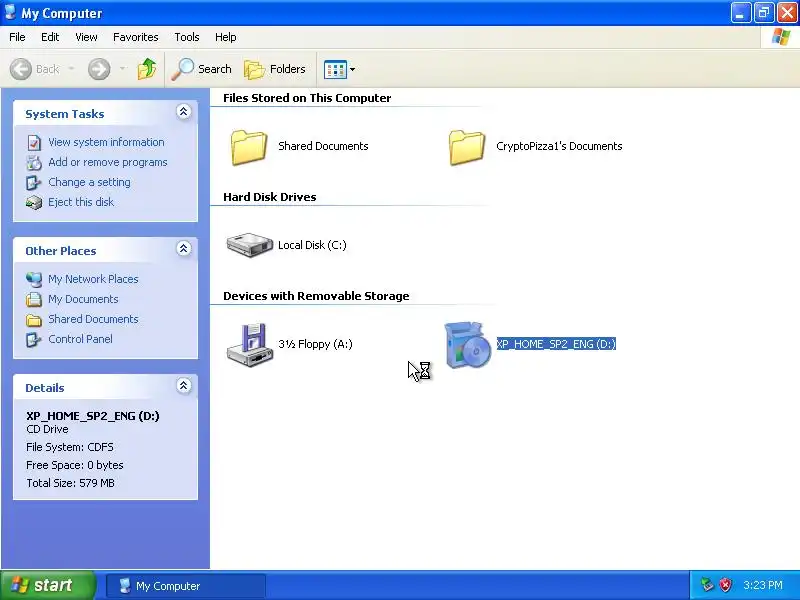Click the Local Disk (C:) label
800x600 pixels.
[312, 245]
